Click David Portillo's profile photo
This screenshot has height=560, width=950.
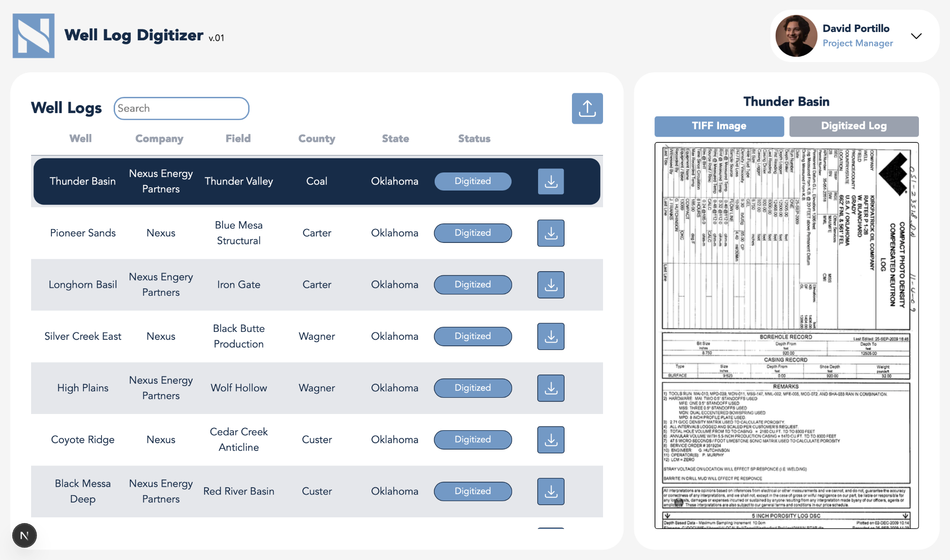[x=796, y=36]
